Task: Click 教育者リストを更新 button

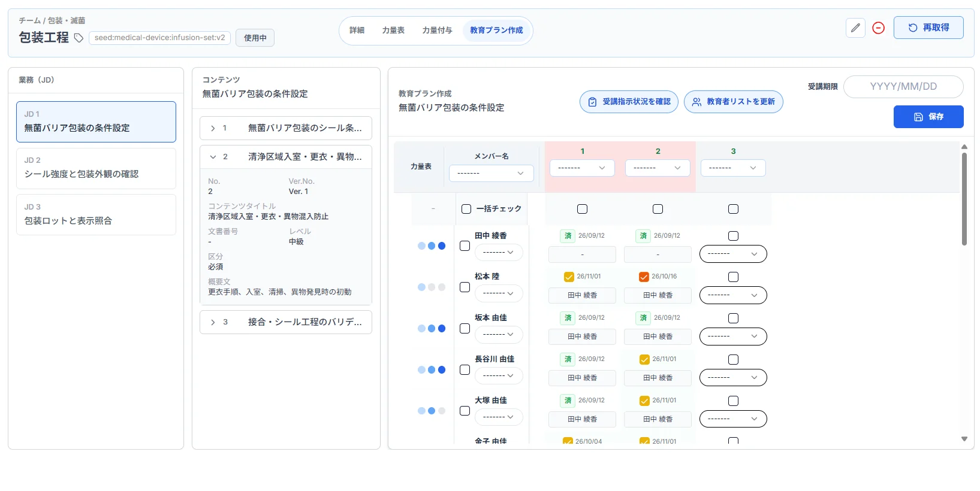Action: [734, 102]
